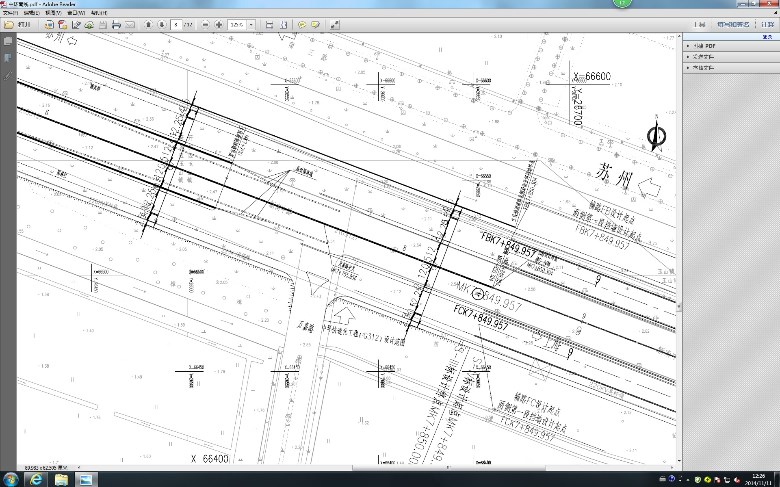Go to previous page with up arrow
This screenshot has height=487, width=780.
coord(148,23)
